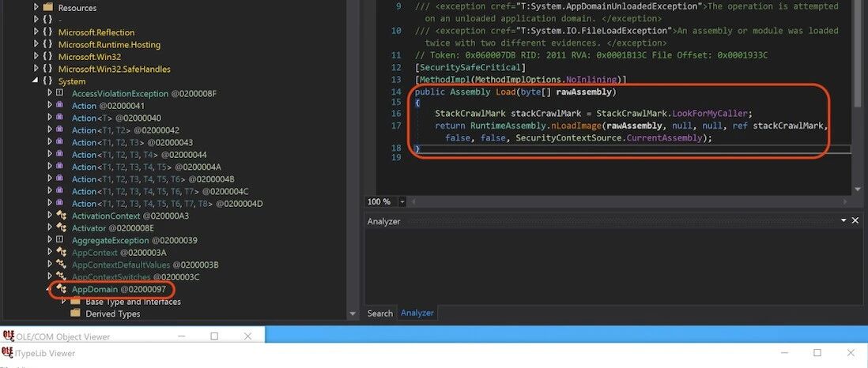Expand the Microsoft.Reflection namespace
The width and height of the screenshot is (868, 368).
36,32
